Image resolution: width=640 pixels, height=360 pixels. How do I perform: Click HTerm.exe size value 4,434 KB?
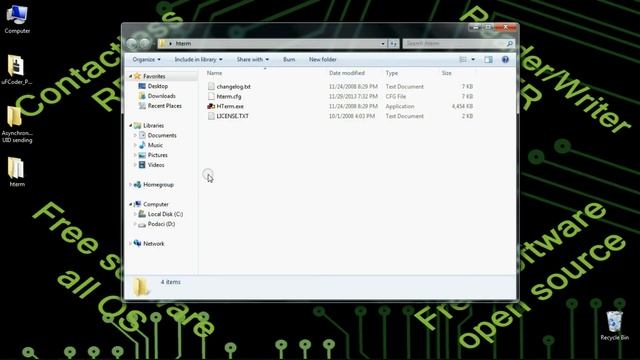point(462,106)
